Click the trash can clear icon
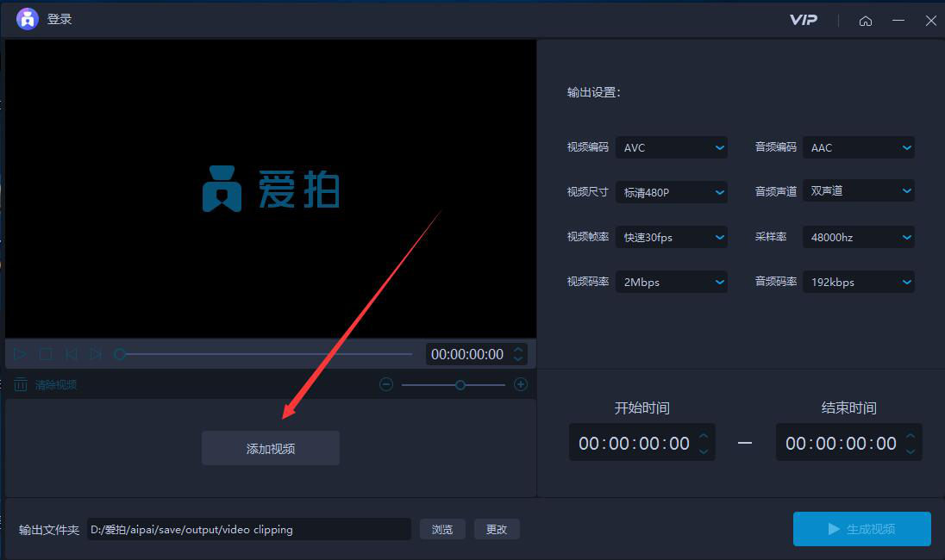This screenshot has height=560, width=945. [x=21, y=384]
